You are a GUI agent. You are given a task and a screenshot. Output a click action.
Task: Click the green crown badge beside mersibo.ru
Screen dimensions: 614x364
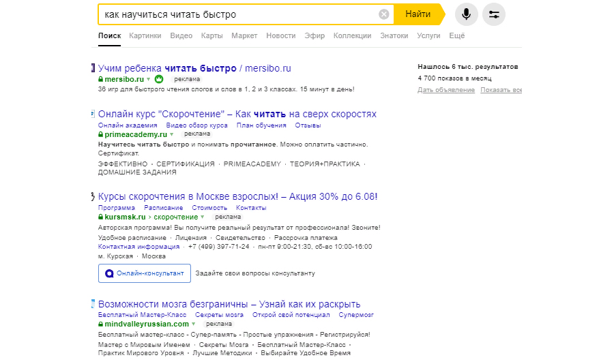[159, 79]
